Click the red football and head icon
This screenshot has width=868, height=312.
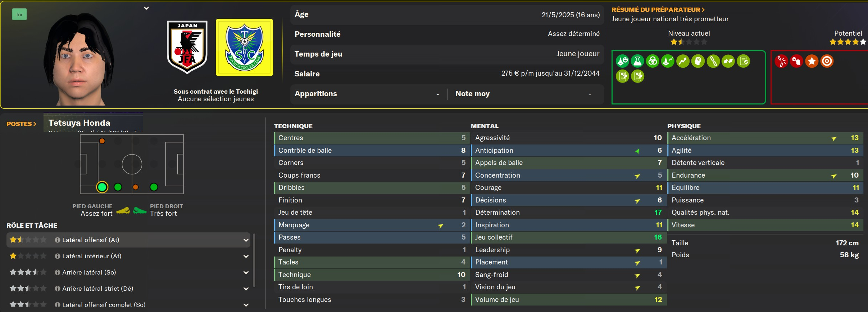796,61
